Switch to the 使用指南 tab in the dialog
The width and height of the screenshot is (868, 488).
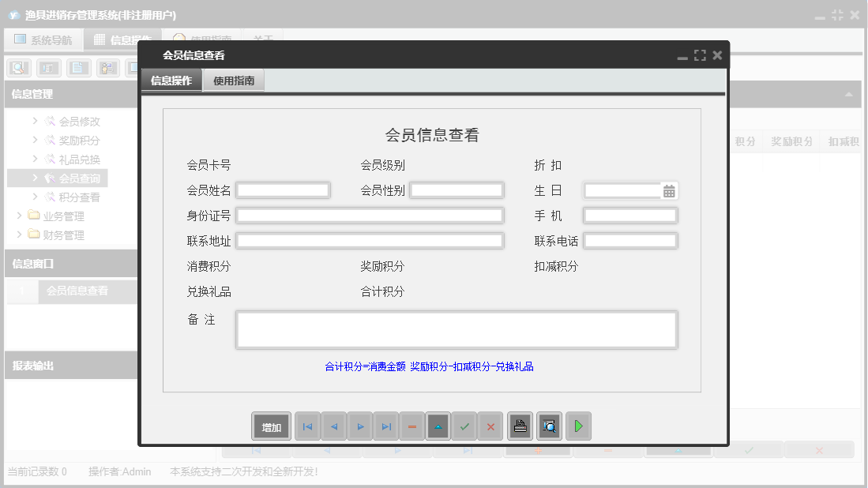coord(233,80)
